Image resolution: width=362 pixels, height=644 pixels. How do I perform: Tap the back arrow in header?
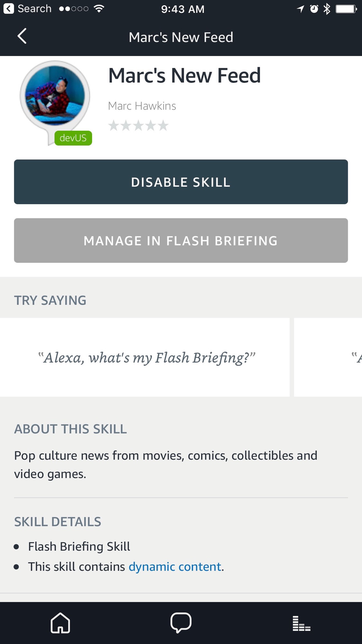(22, 36)
